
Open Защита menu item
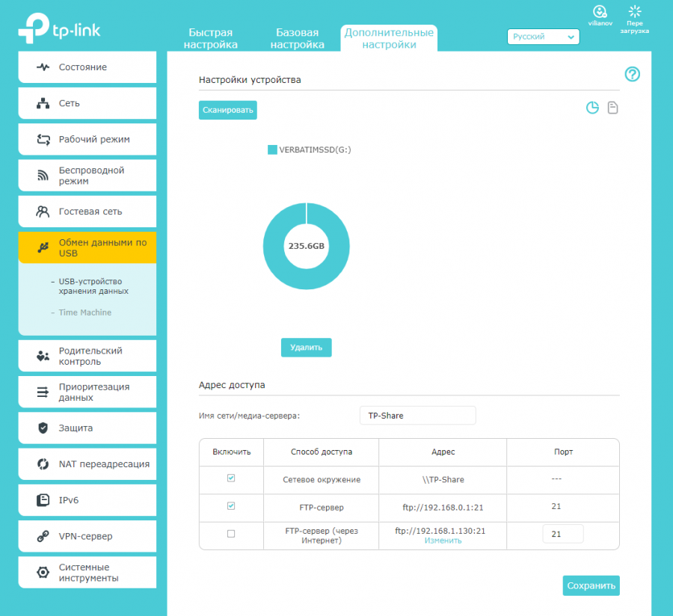coord(87,428)
